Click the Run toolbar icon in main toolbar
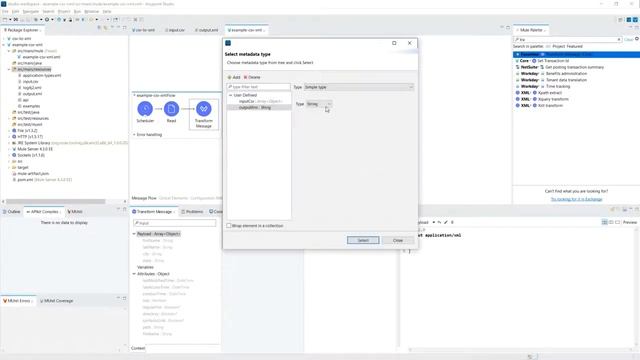 (47, 19)
